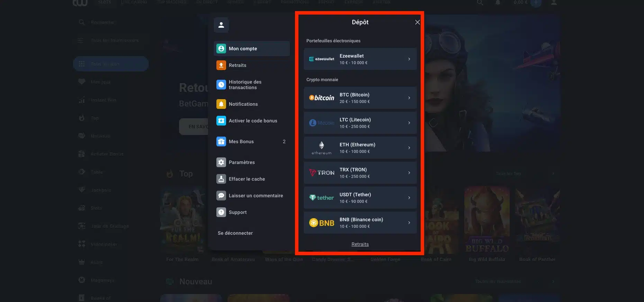Click the Instant Win sidebar icon
This screenshot has width=644, height=302.
pos(82,100)
